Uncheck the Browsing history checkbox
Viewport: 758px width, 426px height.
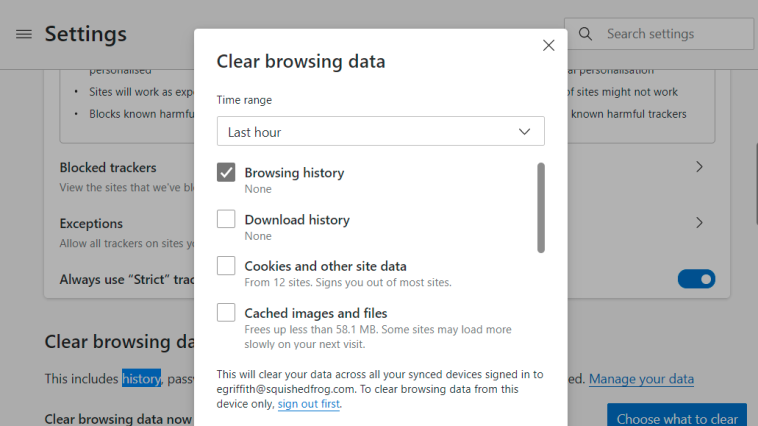pos(226,172)
